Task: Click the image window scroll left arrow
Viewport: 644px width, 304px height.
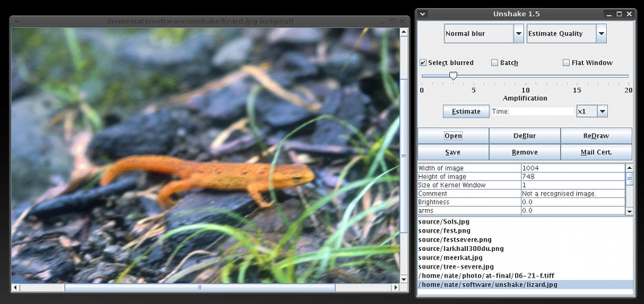Action: click(15, 288)
